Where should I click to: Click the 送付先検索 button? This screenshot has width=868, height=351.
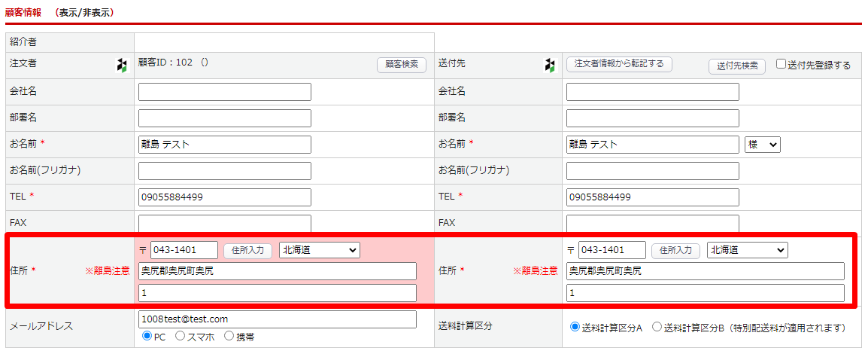(x=737, y=66)
